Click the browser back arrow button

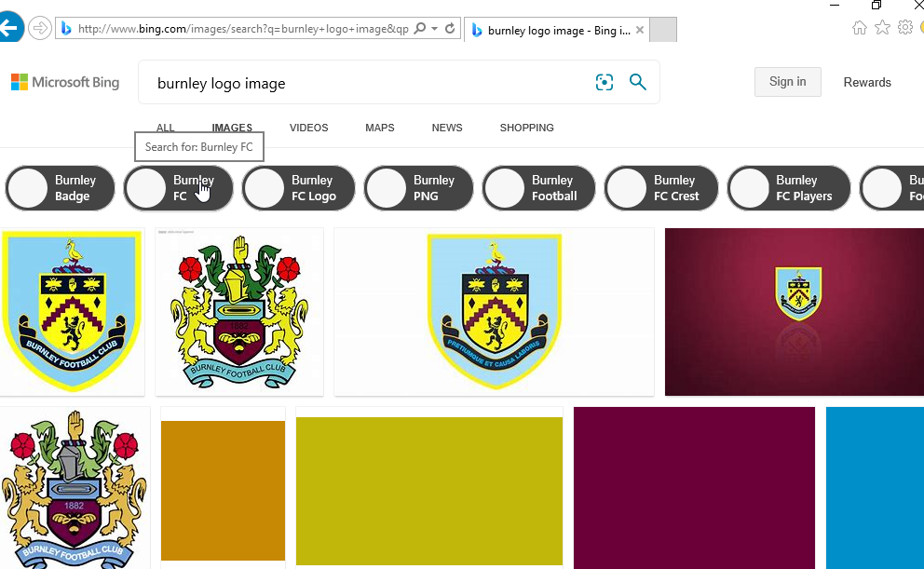10,28
